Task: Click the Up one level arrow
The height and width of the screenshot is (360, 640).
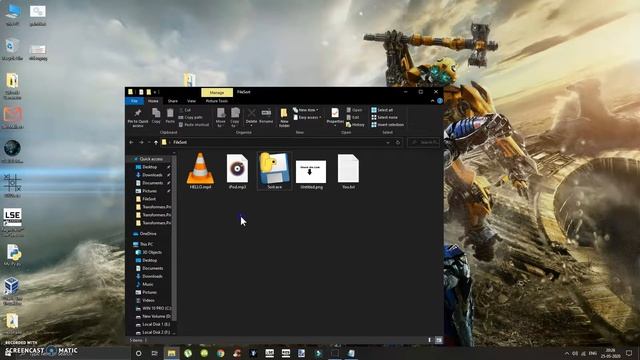Action: pos(156,142)
